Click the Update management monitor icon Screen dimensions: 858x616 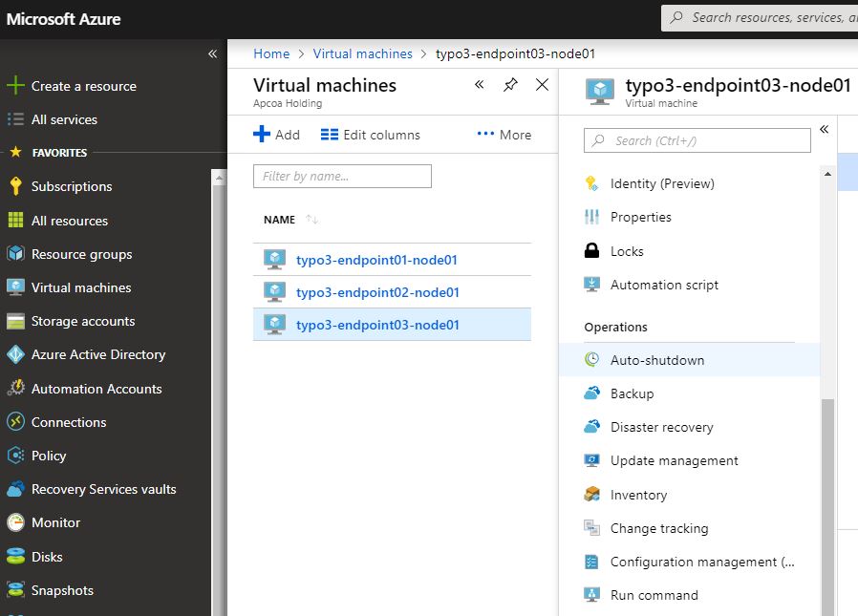591,460
